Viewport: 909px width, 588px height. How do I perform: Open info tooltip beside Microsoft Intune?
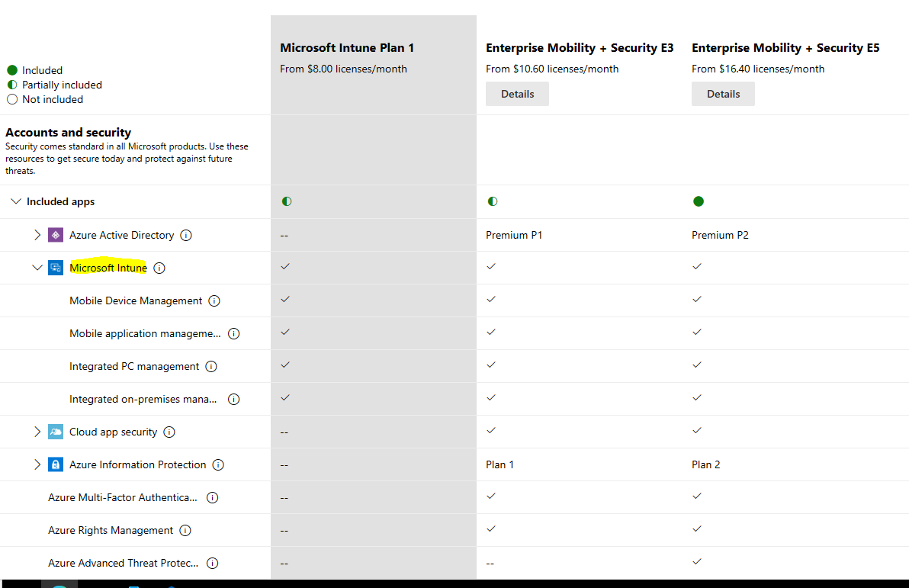(159, 268)
